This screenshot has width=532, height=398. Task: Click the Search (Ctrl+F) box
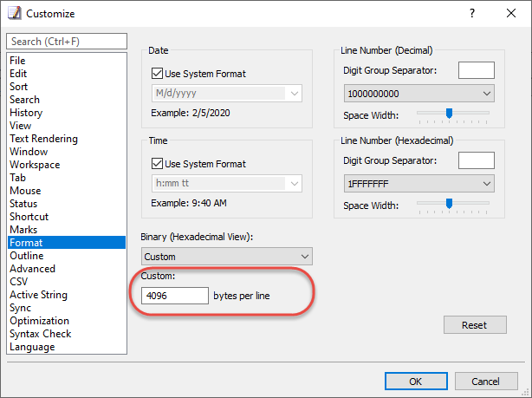click(x=67, y=42)
